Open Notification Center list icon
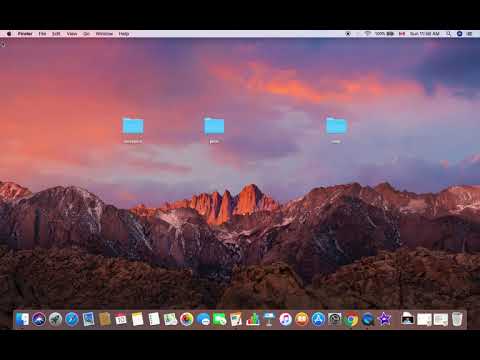This screenshot has width=480, height=360. point(470,34)
